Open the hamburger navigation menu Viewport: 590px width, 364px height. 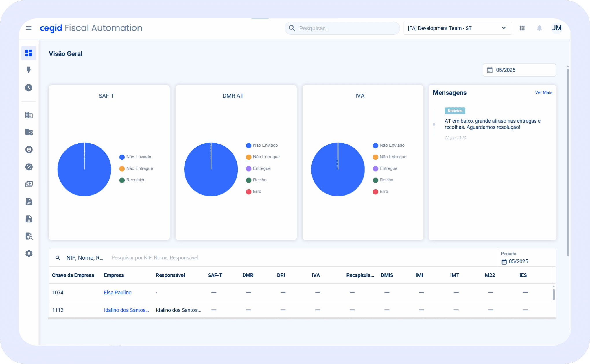pyautogui.click(x=29, y=28)
